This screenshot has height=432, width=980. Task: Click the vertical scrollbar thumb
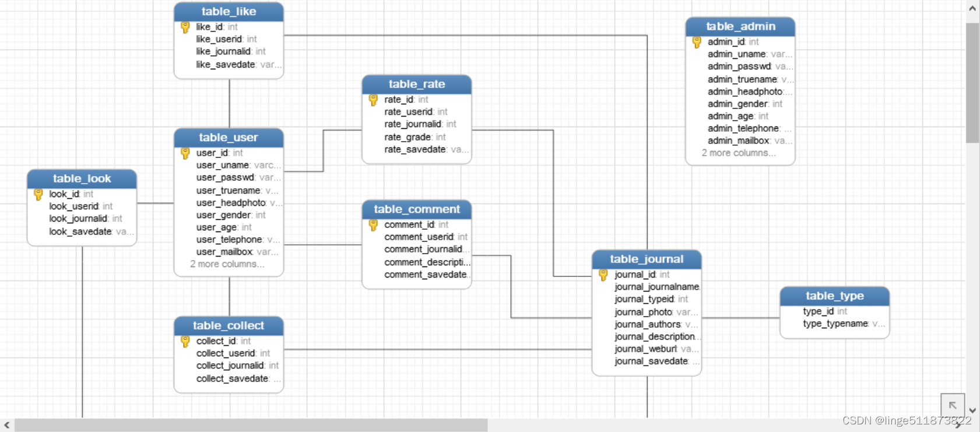click(x=972, y=83)
